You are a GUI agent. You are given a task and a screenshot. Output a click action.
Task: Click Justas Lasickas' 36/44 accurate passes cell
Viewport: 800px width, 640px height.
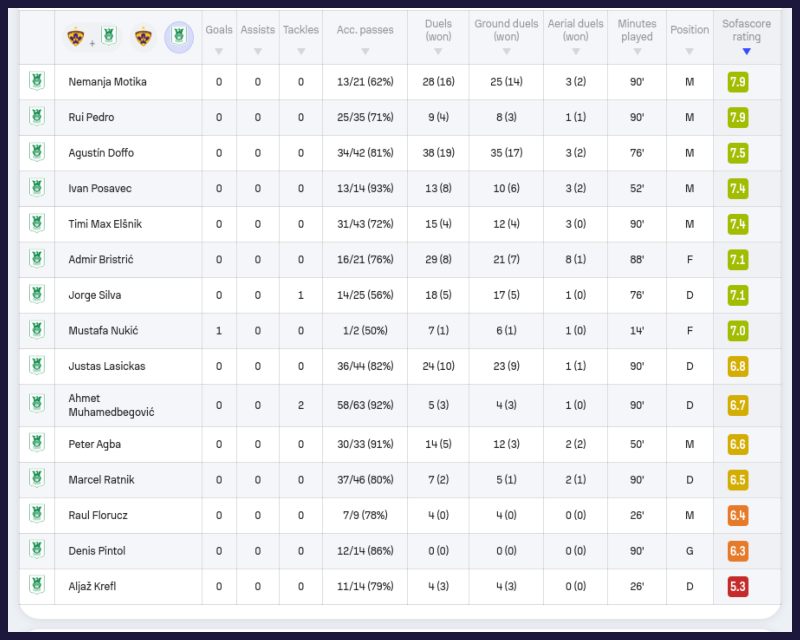pyautogui.click(x=365, y=366)
